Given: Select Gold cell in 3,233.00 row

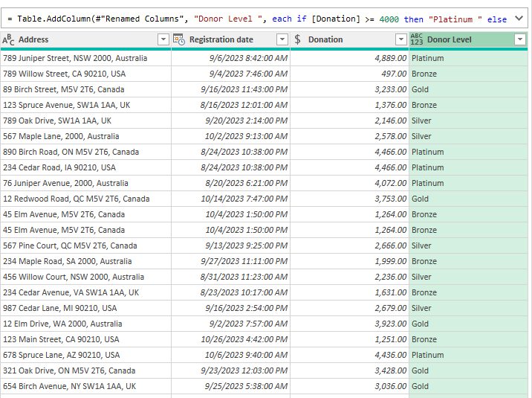Looking at the screenshot, I should click(x=469, y=89).
